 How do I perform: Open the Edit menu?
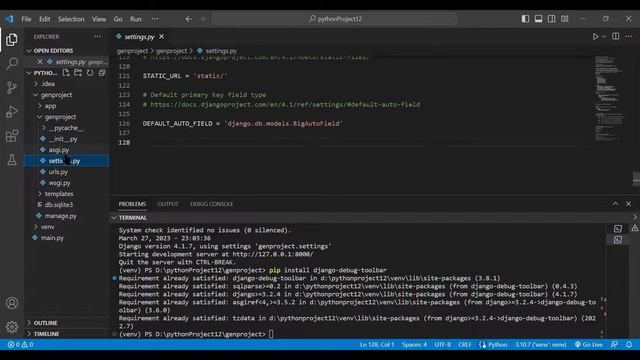[x=44, y=19]
